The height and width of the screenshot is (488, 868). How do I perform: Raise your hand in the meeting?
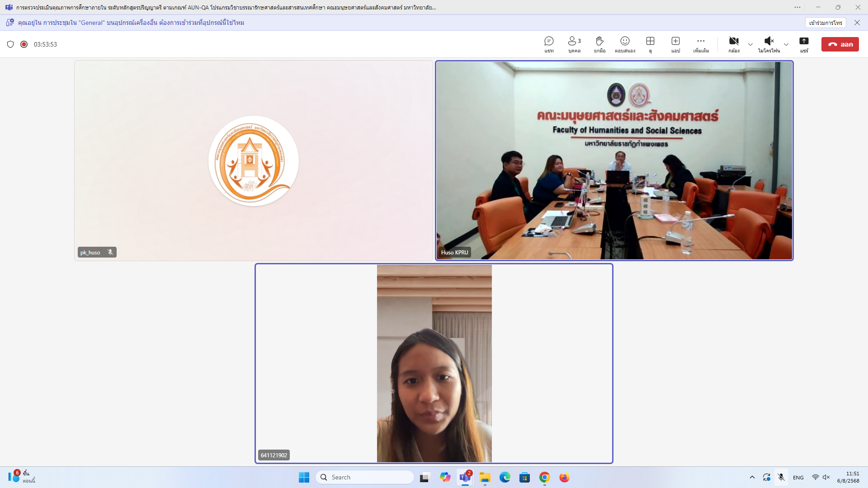pyautogui.click(x=599, y=44)
